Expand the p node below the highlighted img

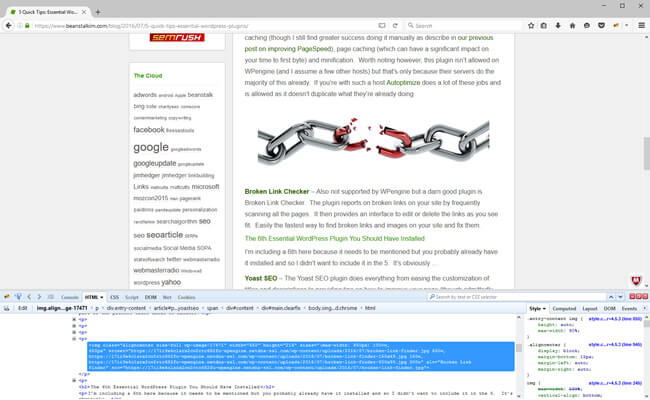tap(74, 381)
